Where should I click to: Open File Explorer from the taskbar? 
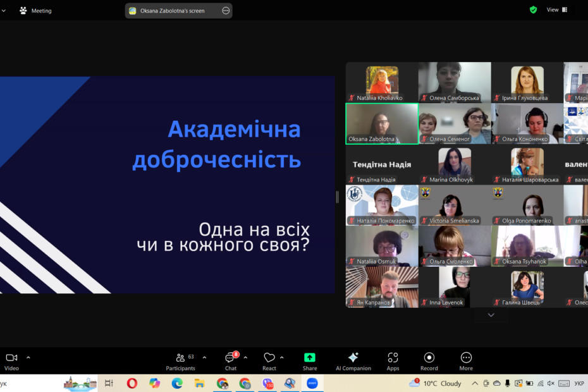coord(200,383)
